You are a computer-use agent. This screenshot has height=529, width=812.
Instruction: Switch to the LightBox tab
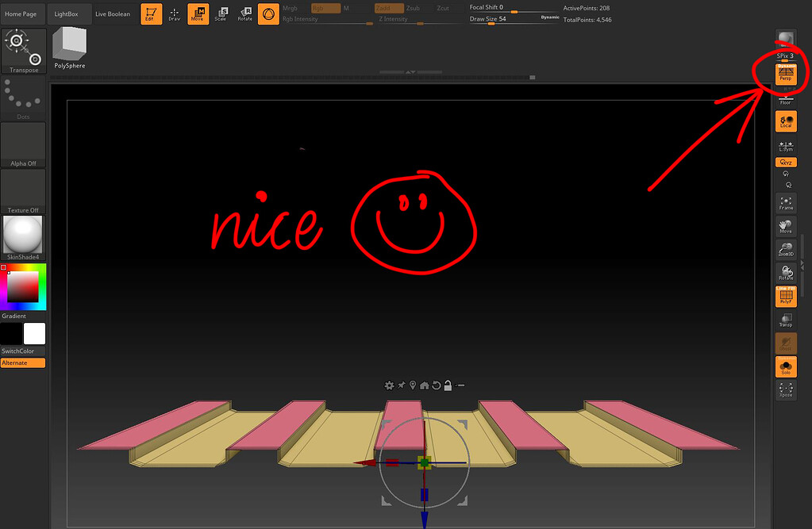coord(65,13)
